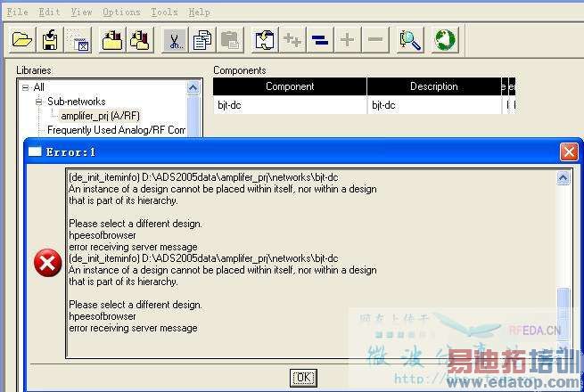Viewport: 584px width, 392px height.
Task: Select the Sub-networks tree label
Action: [77, 102]
